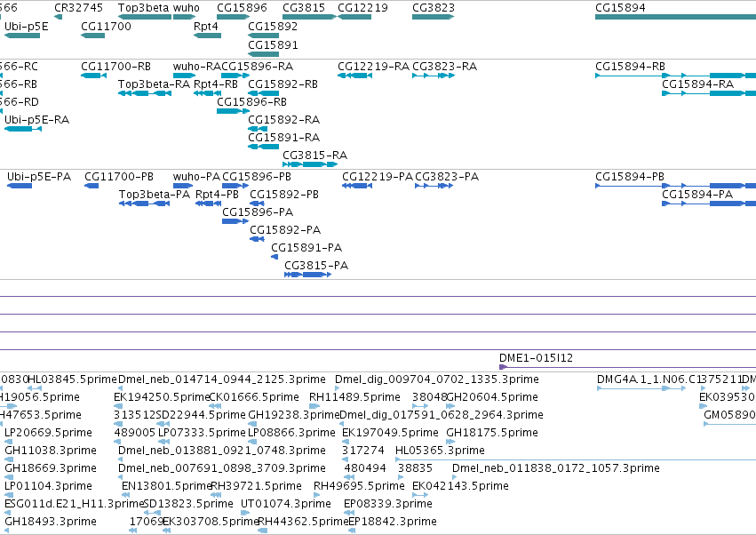
Task: Select the GH18493.3prime EST label
Action: coord(51,522)
